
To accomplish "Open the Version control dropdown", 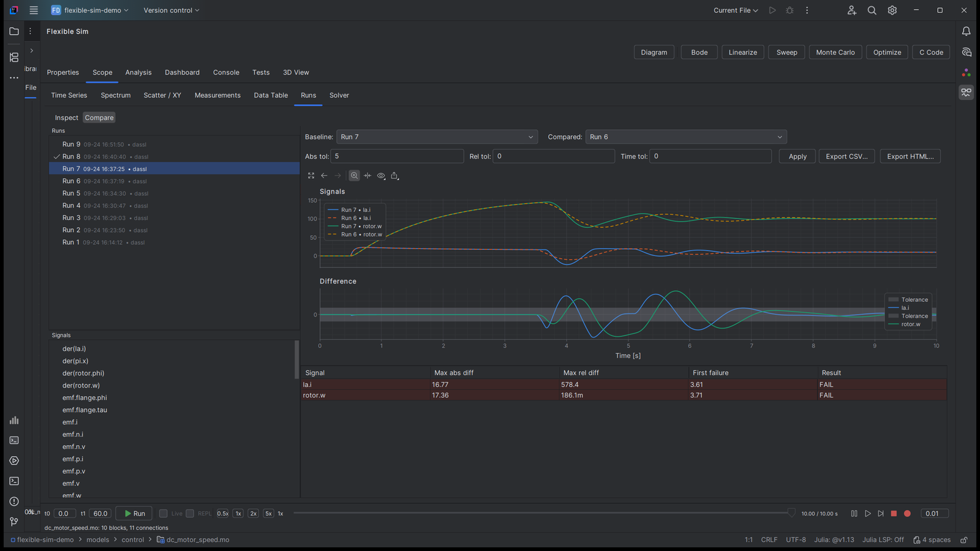I will tap(171, 10).
